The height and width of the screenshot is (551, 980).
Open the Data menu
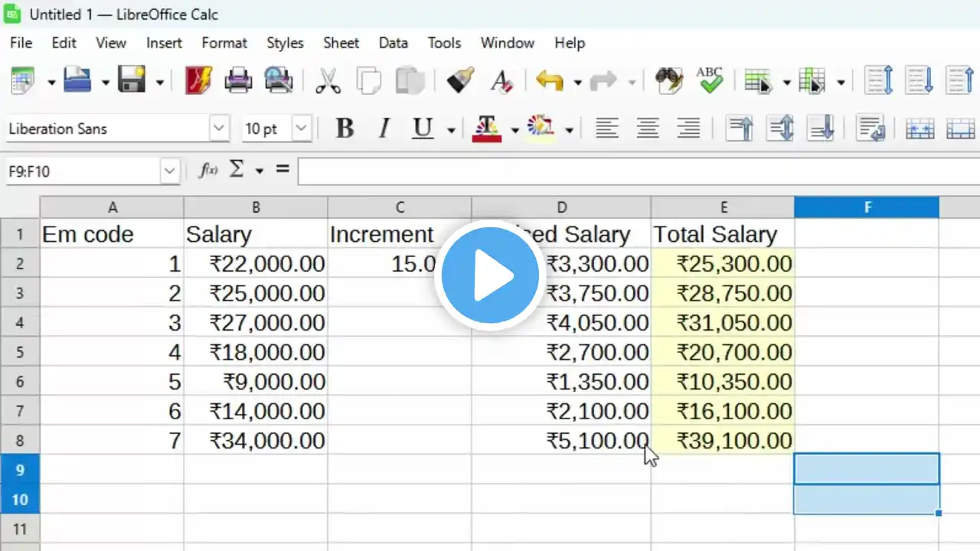pyautogui.click(x=393, y=43)
